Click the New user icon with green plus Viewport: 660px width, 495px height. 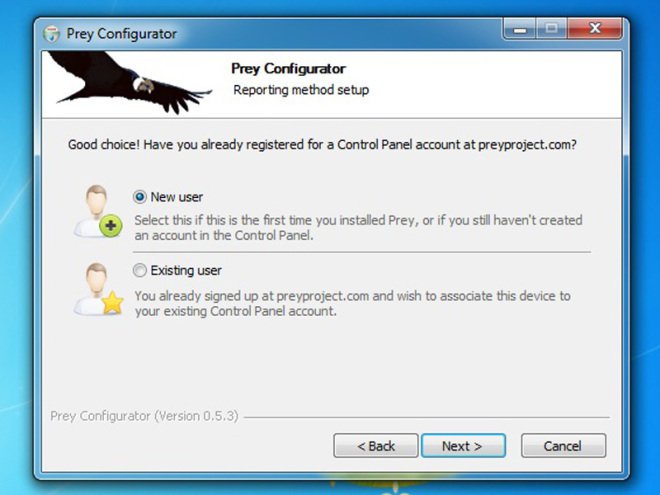98,211
